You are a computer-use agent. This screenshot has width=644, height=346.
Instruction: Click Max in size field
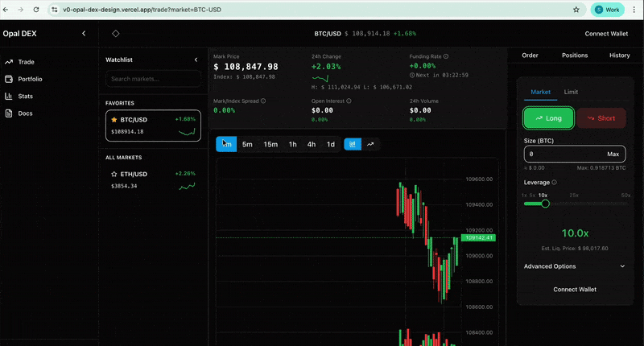pyautogui.click(x=613, y=154)
